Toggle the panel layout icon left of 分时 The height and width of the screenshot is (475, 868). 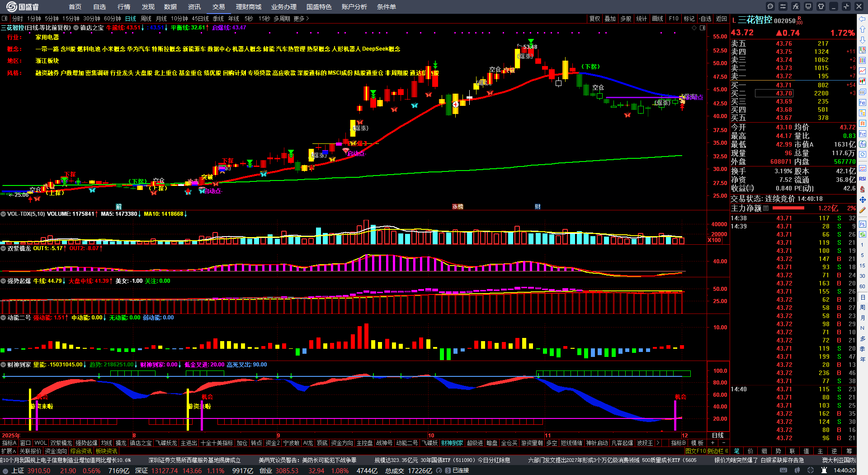click(x=5, y=19)
